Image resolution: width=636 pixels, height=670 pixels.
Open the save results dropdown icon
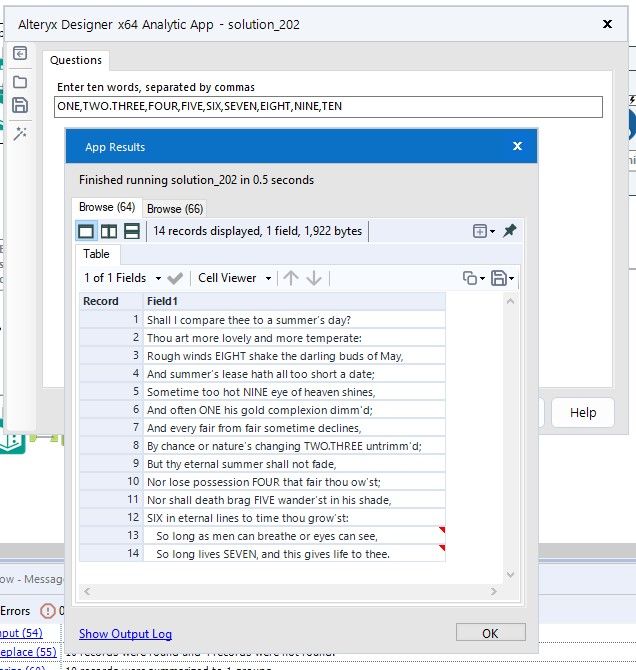[502, 278]
